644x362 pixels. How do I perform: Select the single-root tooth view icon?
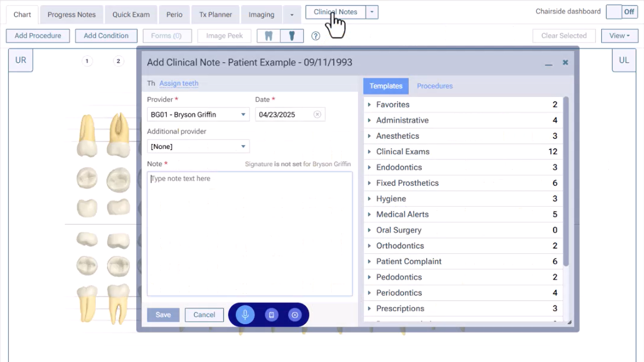pyautogui.click(x=292, y=36)
